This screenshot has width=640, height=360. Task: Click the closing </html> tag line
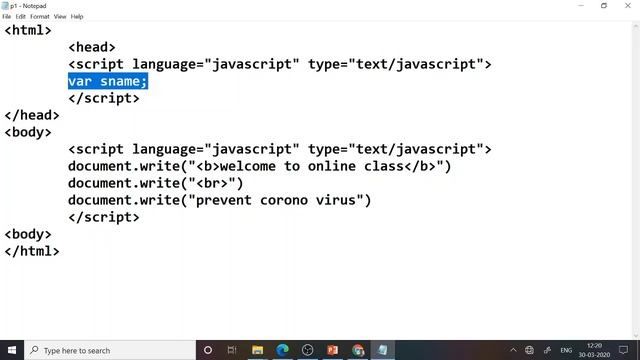[32, 251]
